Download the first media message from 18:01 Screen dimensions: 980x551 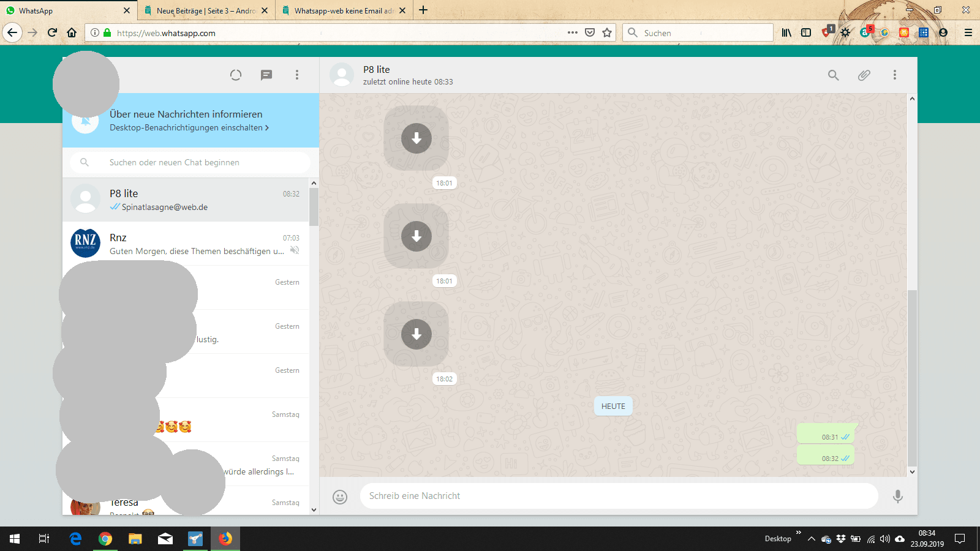[x=417, y=138]
